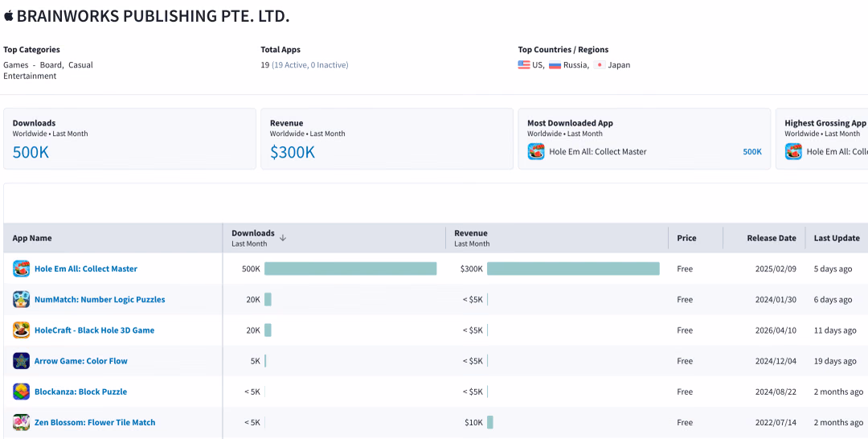Screen dimensions: 868x439
Task: Click Arrow Game '5K' downloads value
Action: click(x=256, y=361)
